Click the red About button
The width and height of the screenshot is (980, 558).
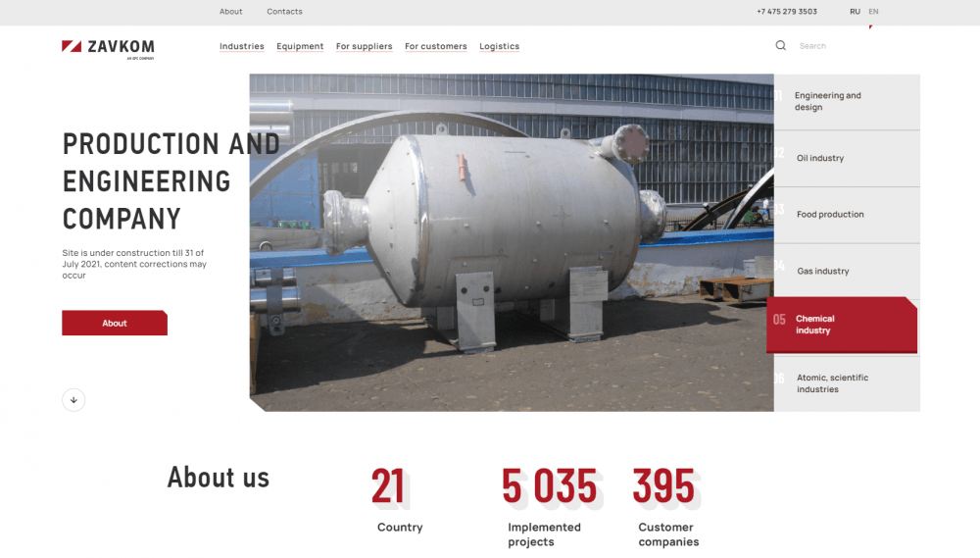pyautogui.click(x=115, y=323)
